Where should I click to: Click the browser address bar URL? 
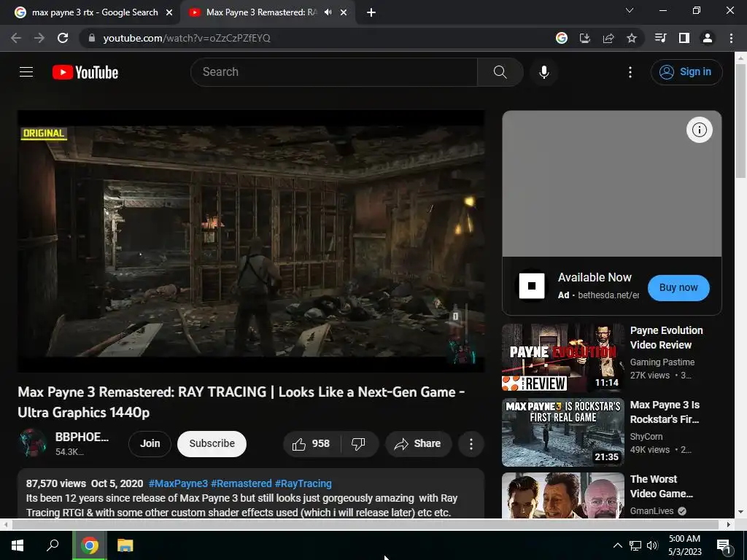(186, 38)
